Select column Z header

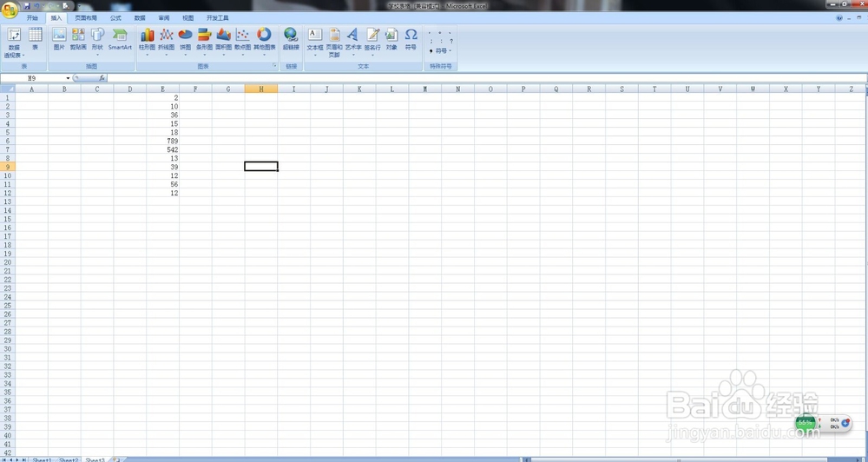tap(852, 89)
